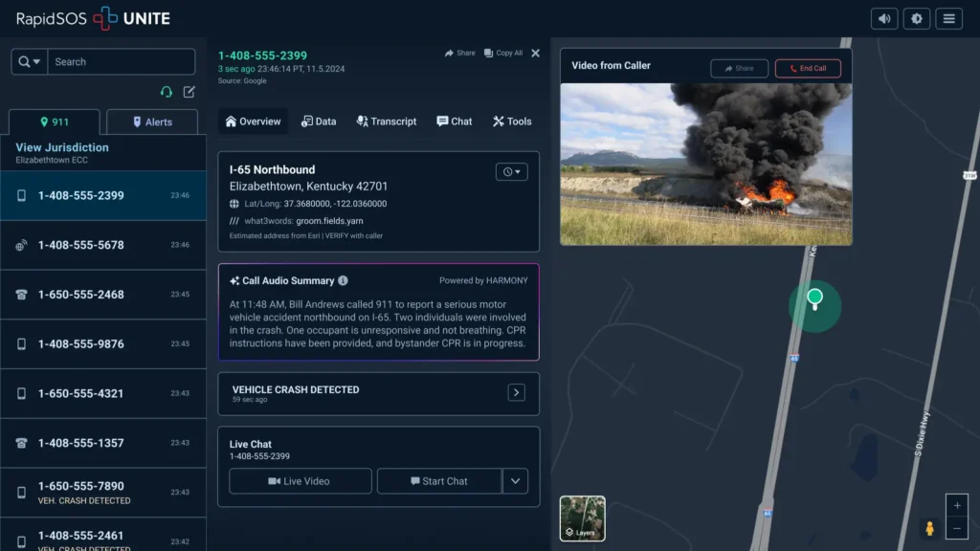The image size is (980, 551).
Task: Click the compose note icon above call list
Action: pos(189,92)
